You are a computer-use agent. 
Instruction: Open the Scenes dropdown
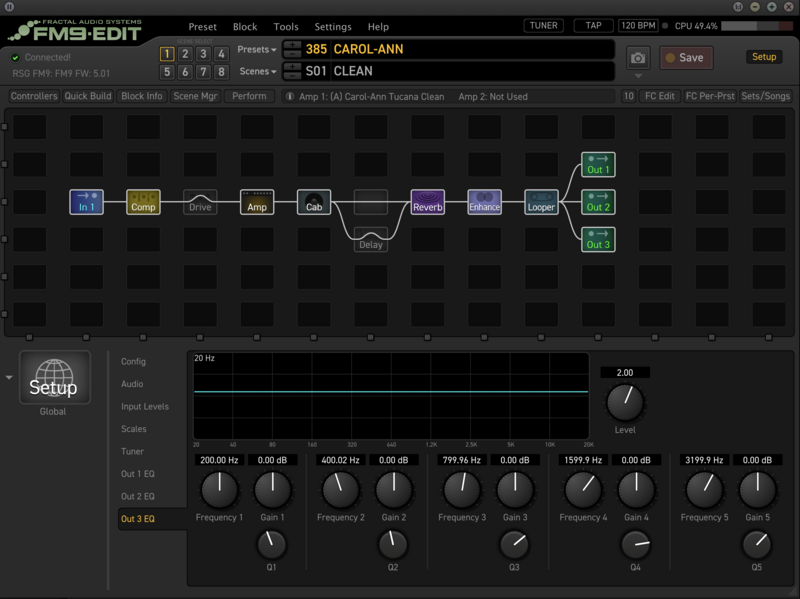pyautogui.click(x=258, y=72)
